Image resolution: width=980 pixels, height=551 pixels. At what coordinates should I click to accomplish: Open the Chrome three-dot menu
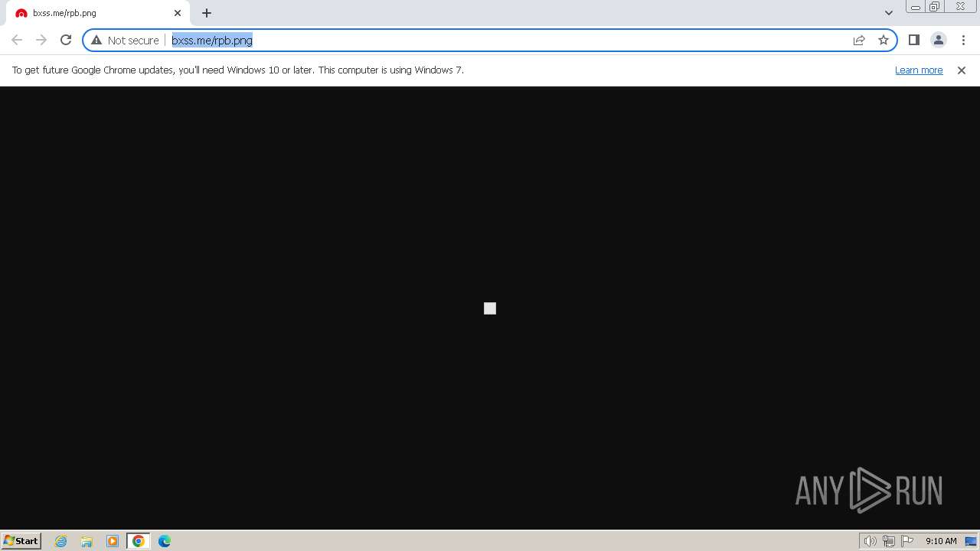pyautogui.click(x=963, y=40)
